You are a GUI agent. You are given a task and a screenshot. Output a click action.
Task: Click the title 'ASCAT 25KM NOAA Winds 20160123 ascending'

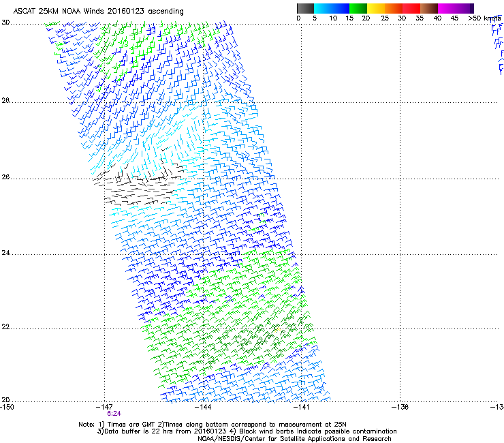coord(98,12)
